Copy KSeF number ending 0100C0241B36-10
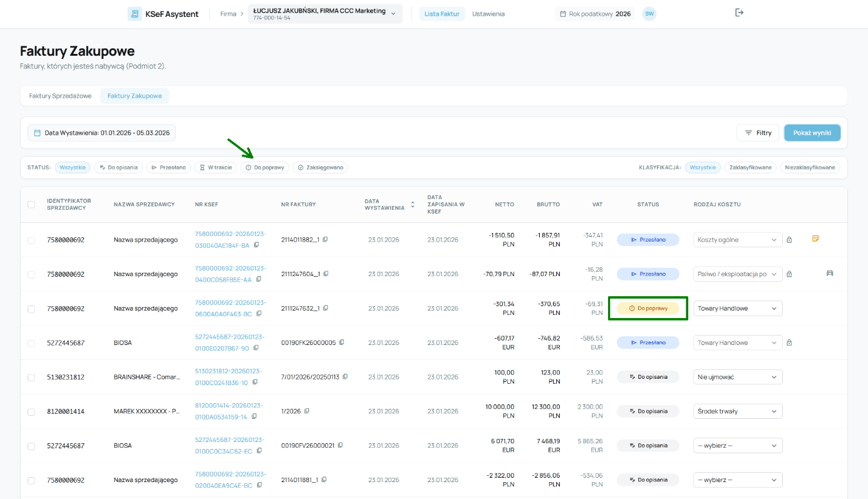Image resolution: width=868 pixels, height=499 pixels. pyautogui.click(x=255, y=383)
